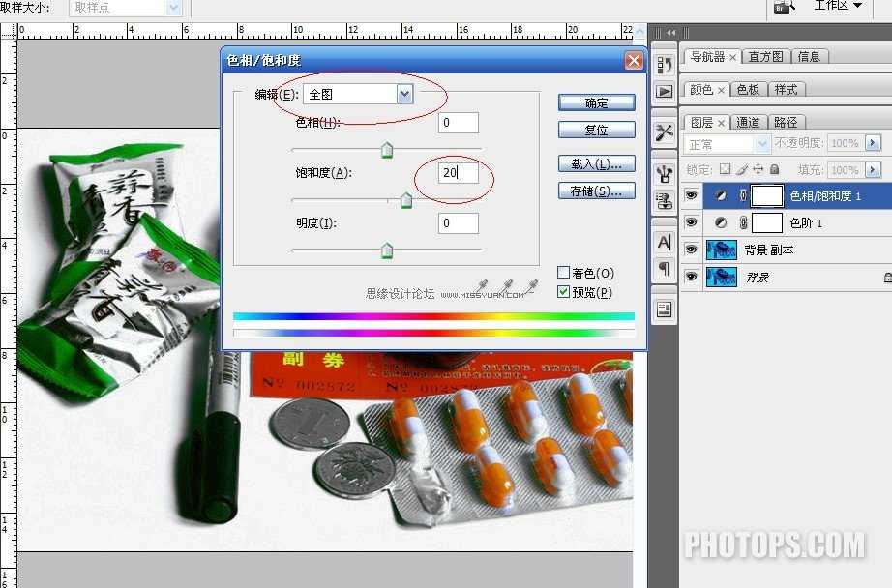Select the subtract-from-sample eyedropper in the dialog
The image size is (892, 588).
[531, 286]
